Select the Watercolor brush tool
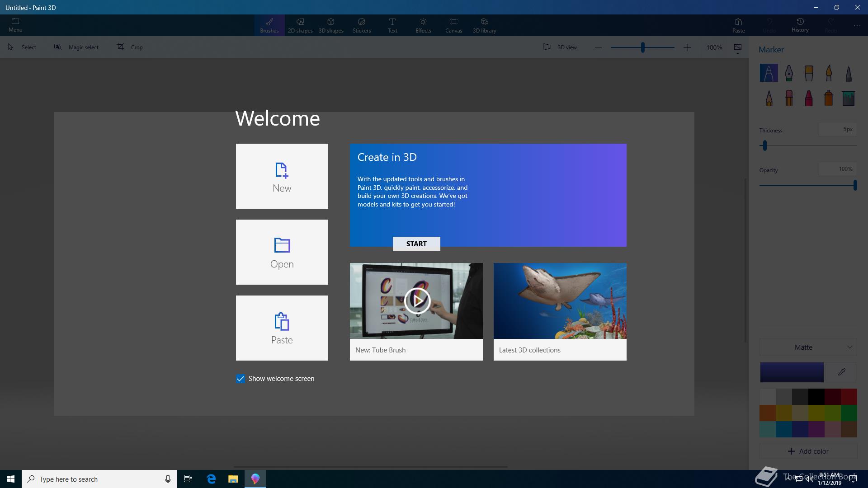The height and width of the screenshot is (488, 868). pos(829,73)
